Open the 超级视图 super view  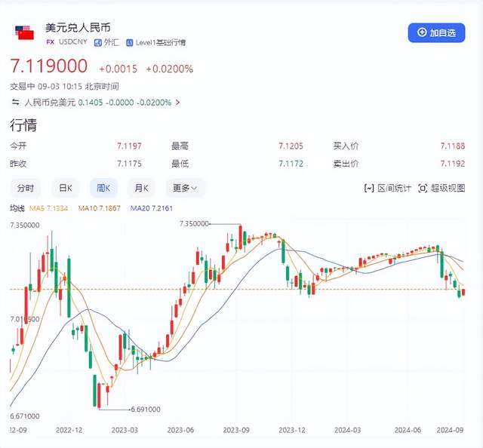(x=441, y=188)
